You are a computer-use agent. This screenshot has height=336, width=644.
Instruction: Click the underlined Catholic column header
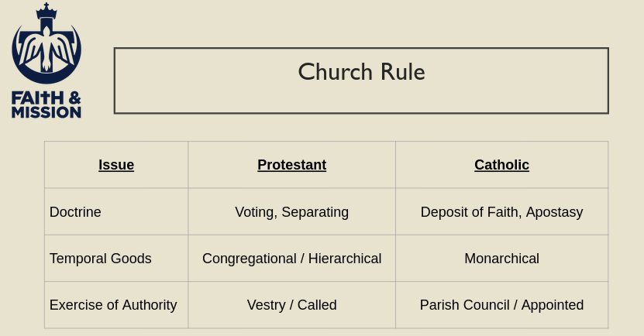coord(501,165)
